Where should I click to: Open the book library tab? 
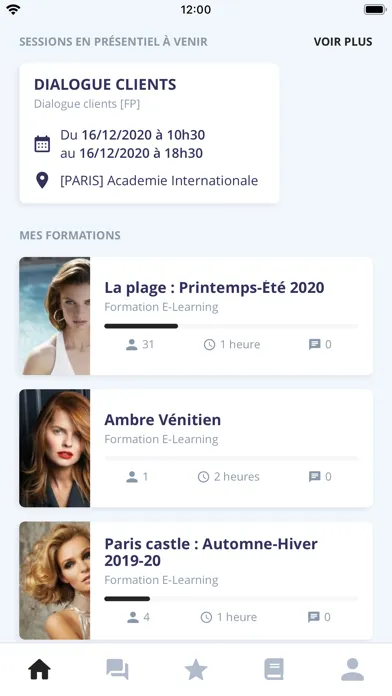[x=274, y=669]
